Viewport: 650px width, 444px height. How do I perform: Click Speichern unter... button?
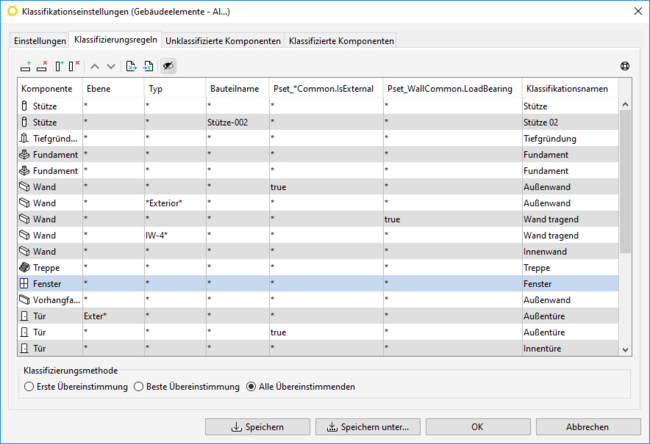point(368,427)
